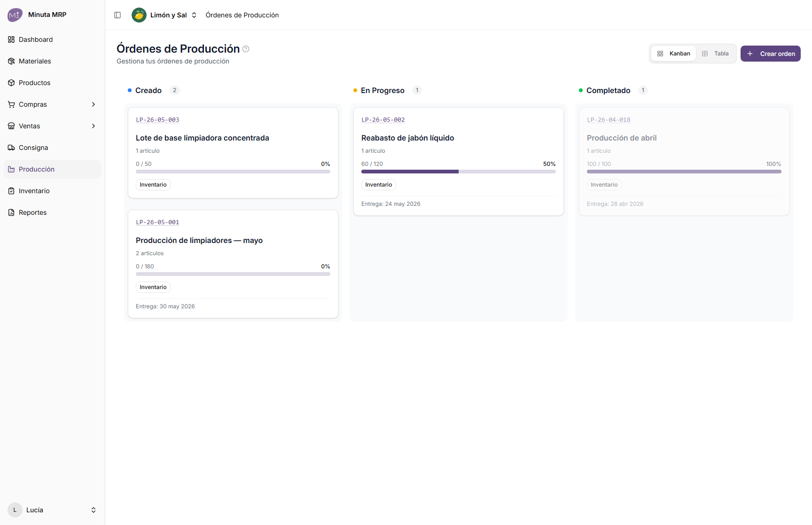Click Inventario tag on Lote de base card
The image size is (812, 525).
pos(153,185)
